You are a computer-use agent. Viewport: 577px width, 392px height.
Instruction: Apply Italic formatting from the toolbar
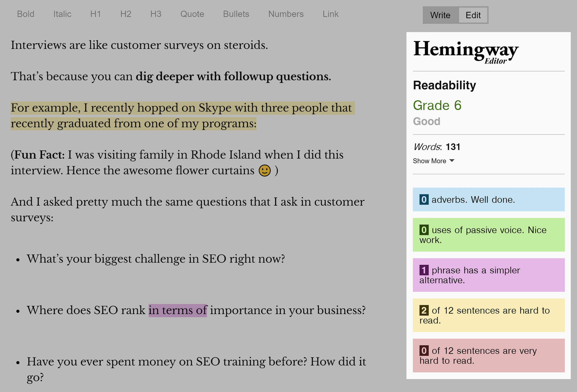pyautogui.click(x=62, y=14)
